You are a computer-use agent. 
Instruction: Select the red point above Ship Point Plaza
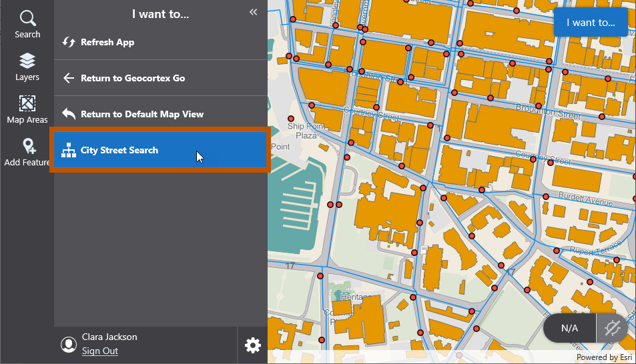[291, 118]
